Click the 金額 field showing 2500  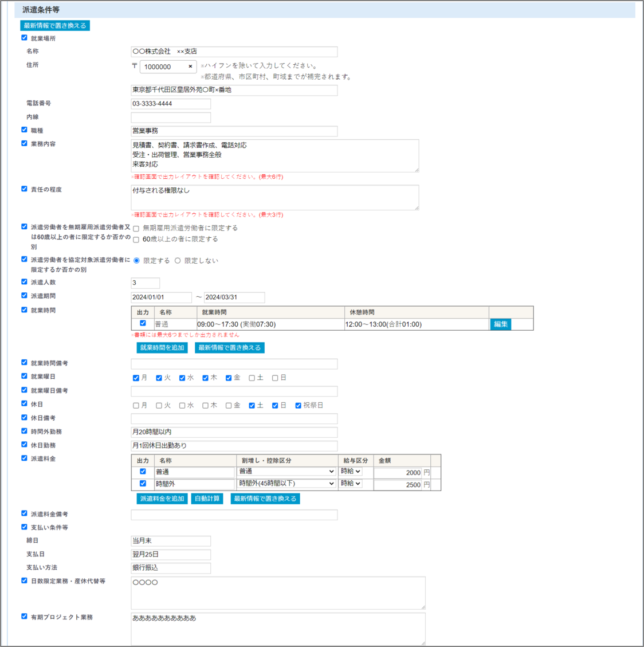(x=398, y=485)
